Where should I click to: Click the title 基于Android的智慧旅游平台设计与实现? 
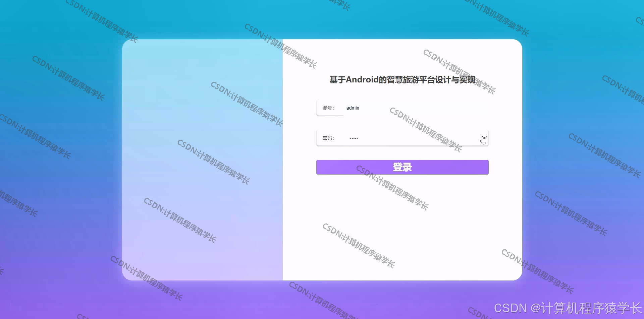click(x=402, y=80)
